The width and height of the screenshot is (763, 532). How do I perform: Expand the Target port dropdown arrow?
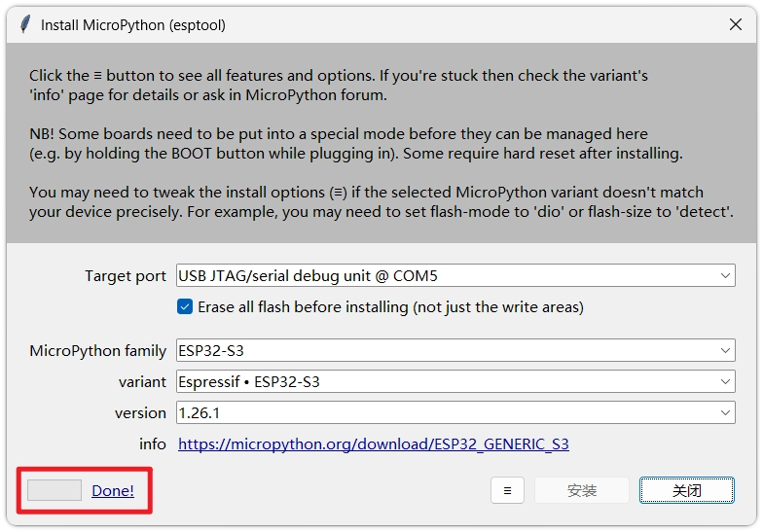tap(726, 276)
